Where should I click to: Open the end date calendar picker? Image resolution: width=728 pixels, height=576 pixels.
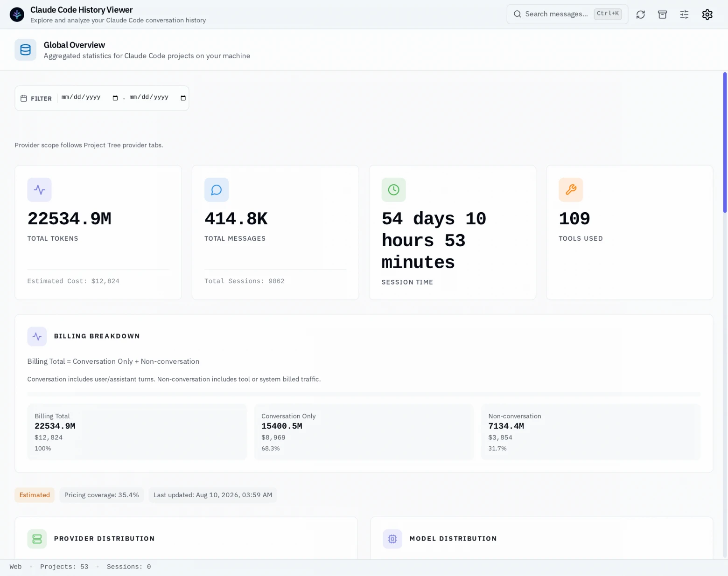click(183, 98)
